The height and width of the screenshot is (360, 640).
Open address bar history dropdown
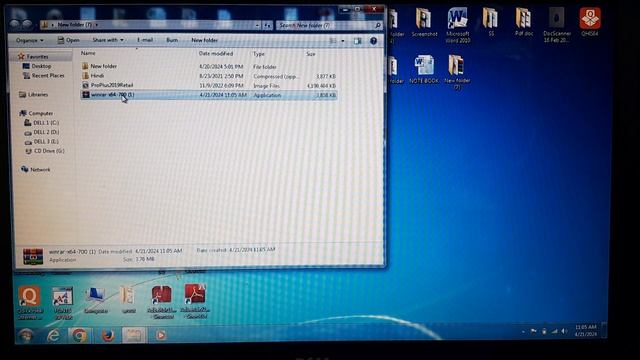257,25
